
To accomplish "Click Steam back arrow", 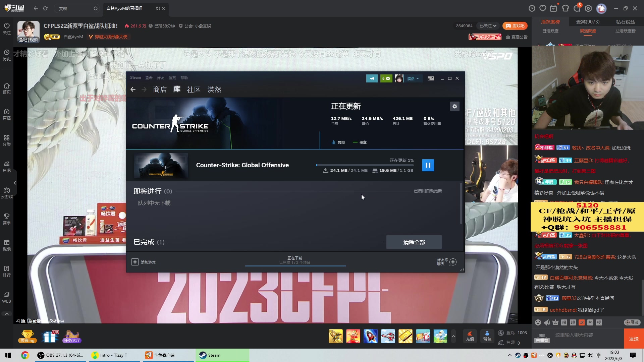I will (x=133, y=89).
